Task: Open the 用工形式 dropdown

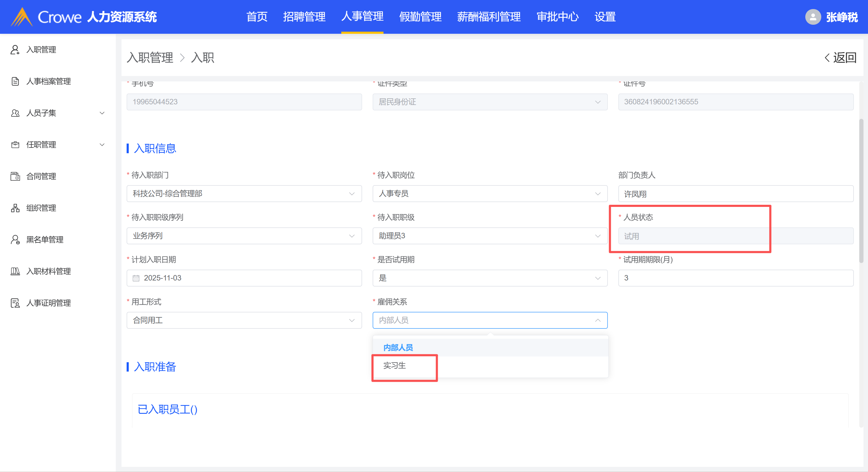Action: pyautogui.click(x=244, y=320)
